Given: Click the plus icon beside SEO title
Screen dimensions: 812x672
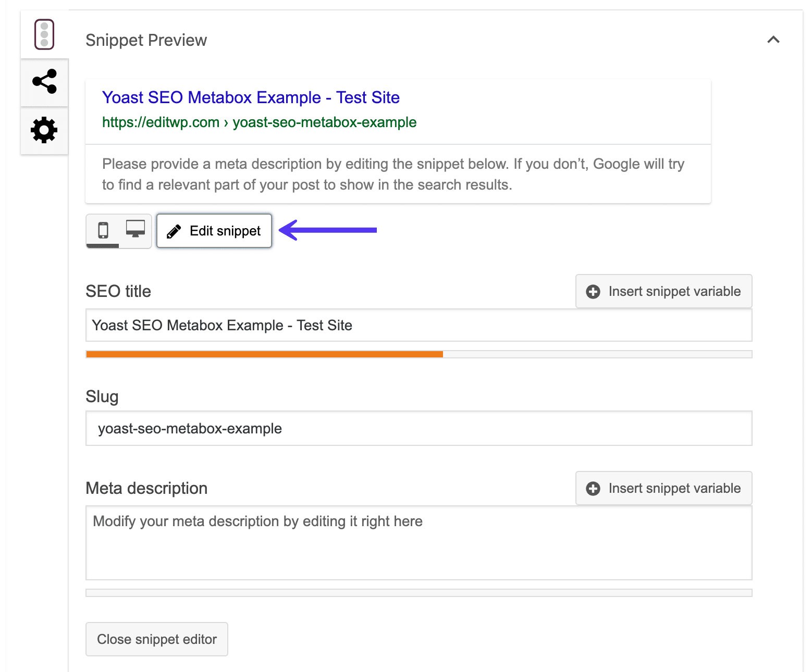Looking at the screenshot, I should click(x=593, y=292).
